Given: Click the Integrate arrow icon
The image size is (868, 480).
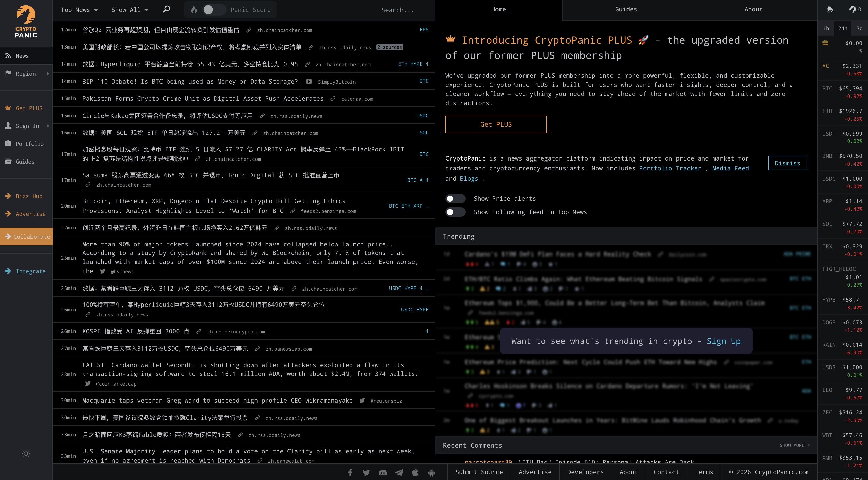Looking at the screenshot, I should pyautogui.click(x=8, y=271).
